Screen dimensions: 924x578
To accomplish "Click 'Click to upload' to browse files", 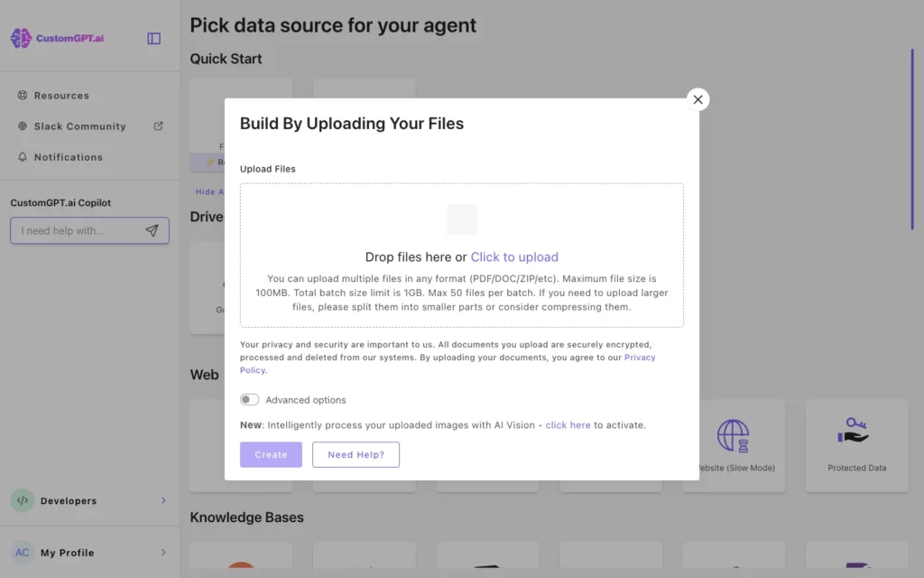I will click(x=514, y=256).
